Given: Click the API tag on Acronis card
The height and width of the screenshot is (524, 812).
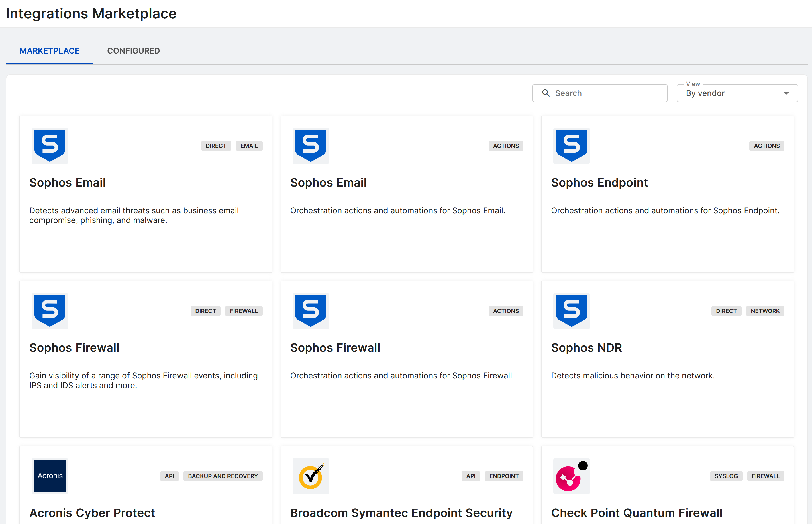Looking at the screenshot, I should pyautogui.click(x=169, y=476).
